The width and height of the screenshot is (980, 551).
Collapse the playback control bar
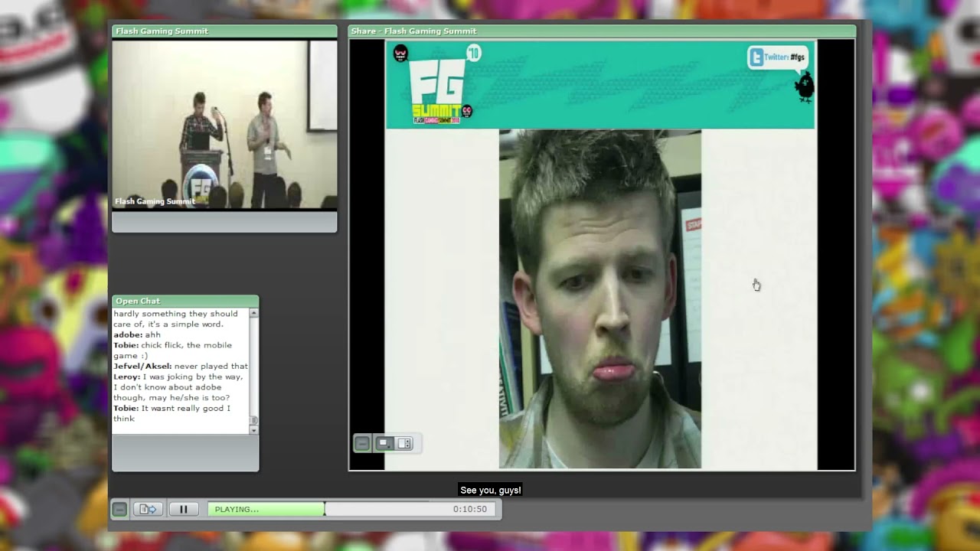[119, 509]
